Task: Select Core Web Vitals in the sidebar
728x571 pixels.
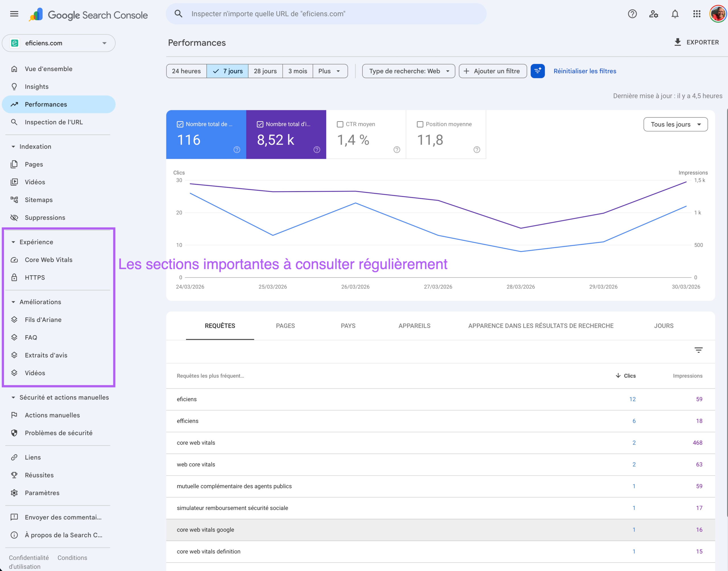Action: click(49, 260)
